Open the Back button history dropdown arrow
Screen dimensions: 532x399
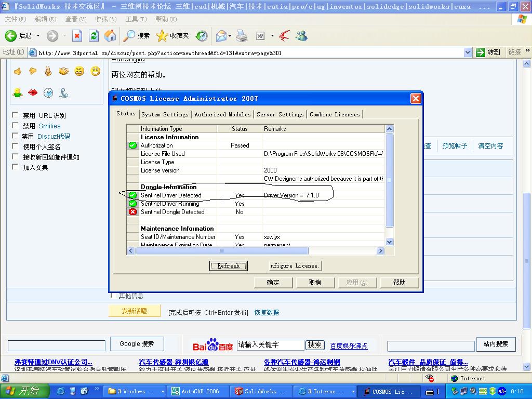tap(38, 36)
